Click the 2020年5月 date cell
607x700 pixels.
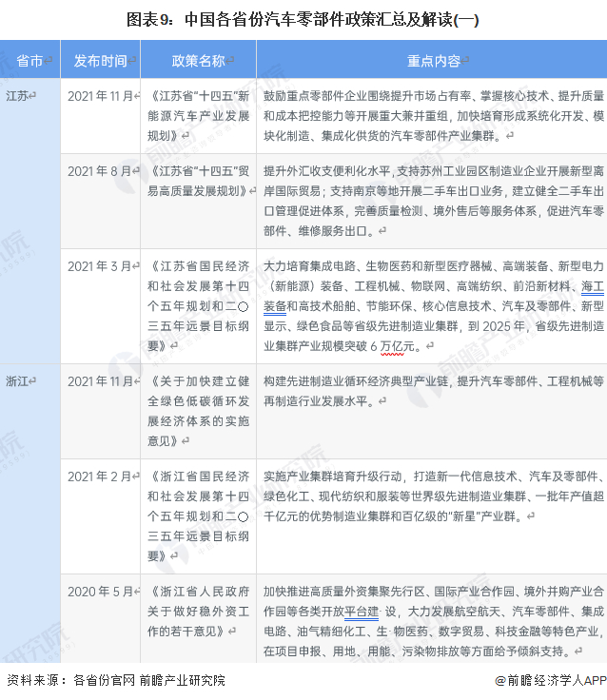100,592
